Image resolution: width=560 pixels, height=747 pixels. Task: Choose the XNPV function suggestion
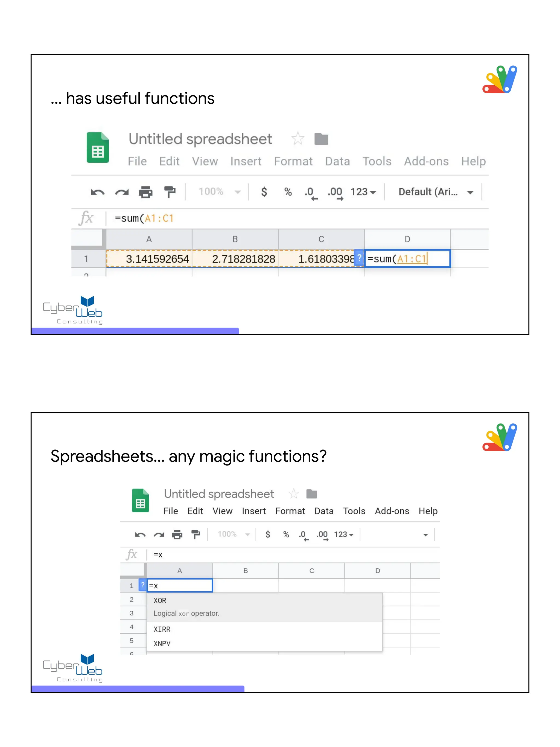[265, 643]
